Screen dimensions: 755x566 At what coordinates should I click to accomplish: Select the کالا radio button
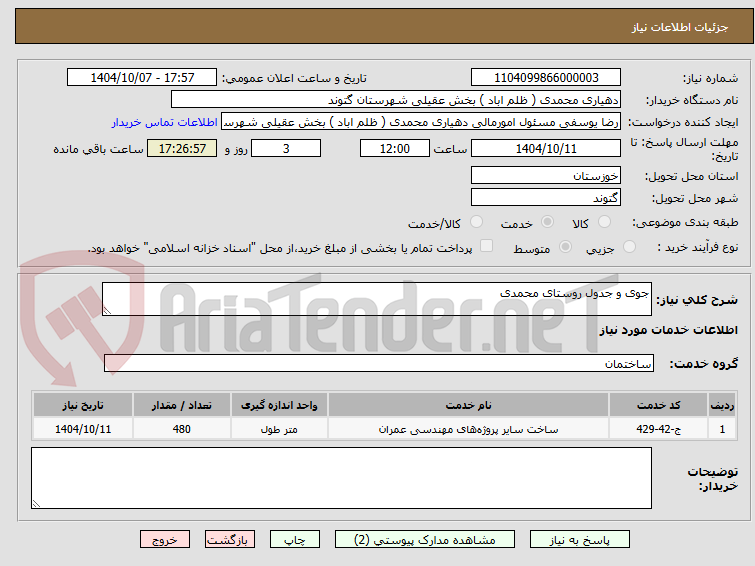coord(604,222)
